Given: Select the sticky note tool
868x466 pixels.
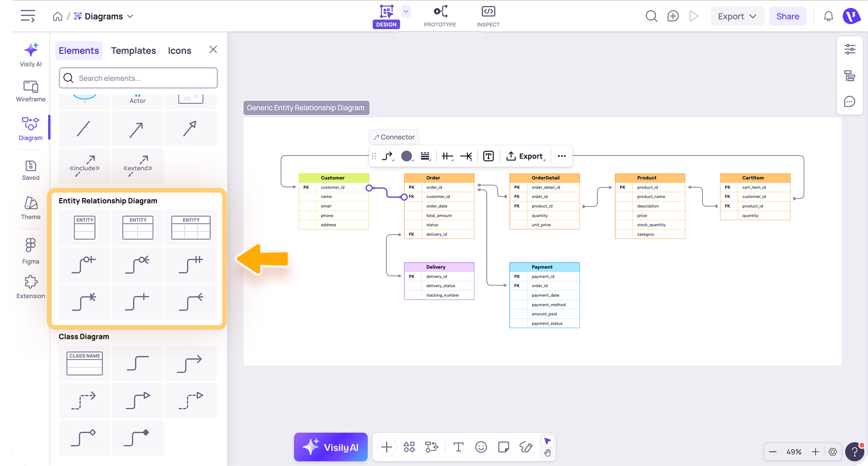Looking at the screenshot, I should [x=503, y=447].
